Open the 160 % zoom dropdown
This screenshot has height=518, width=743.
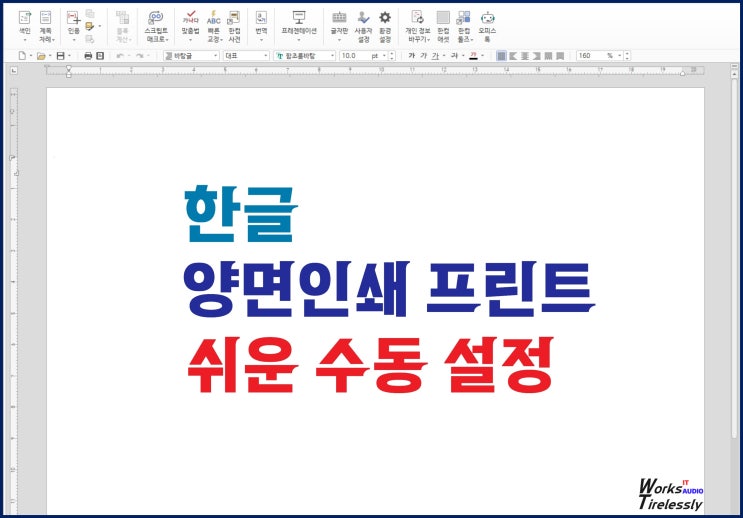[x=619, y=56]
